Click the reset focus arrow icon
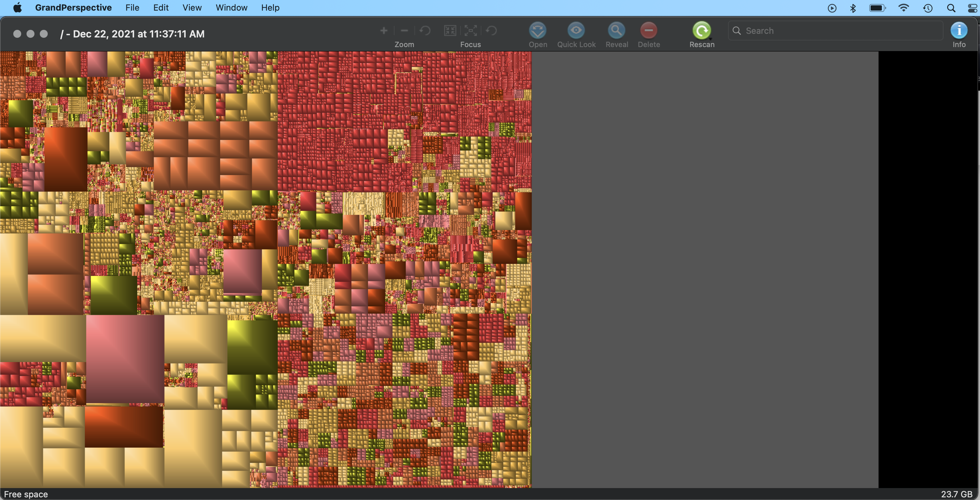The width and height of the screenshot is (980, 500). click(492, 31)
